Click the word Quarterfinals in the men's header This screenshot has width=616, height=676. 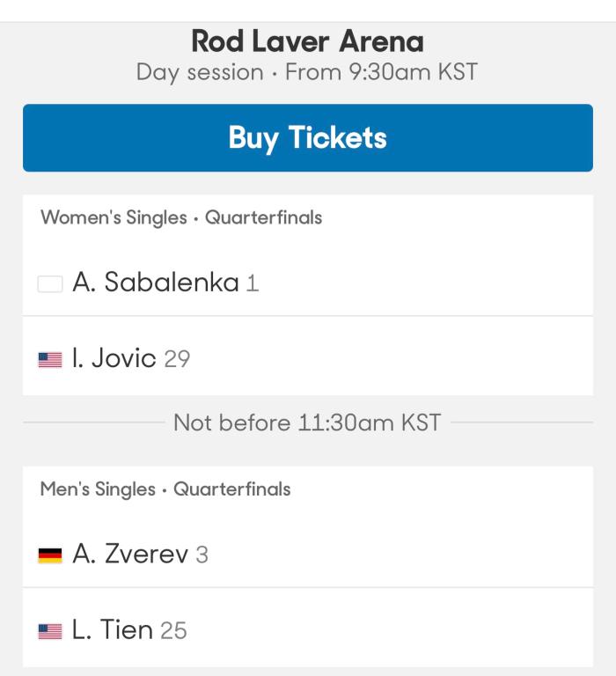click(x=231, y=489)
